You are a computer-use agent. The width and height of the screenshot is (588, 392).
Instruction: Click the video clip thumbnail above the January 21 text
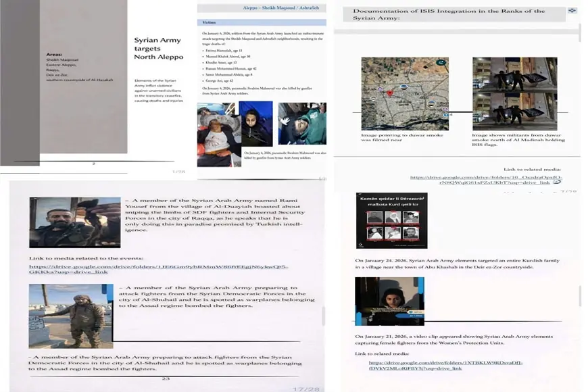click(389, 301)
